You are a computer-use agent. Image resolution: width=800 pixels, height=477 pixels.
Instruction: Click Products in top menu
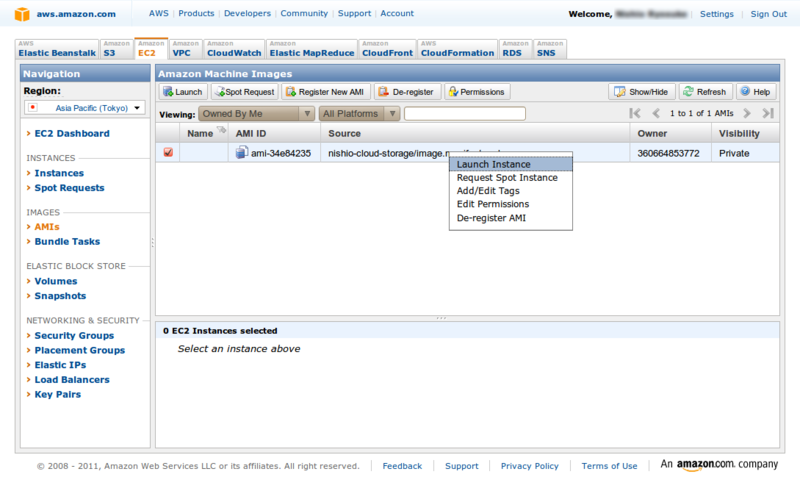click(196, 13)
